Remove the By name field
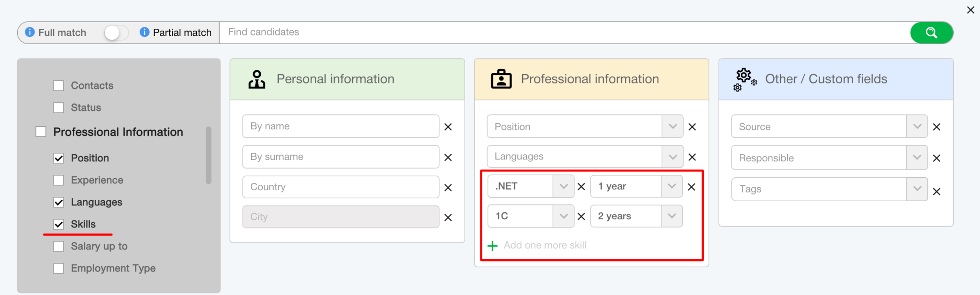This screenshot has width=980, height=295. (x=448, y=127)
